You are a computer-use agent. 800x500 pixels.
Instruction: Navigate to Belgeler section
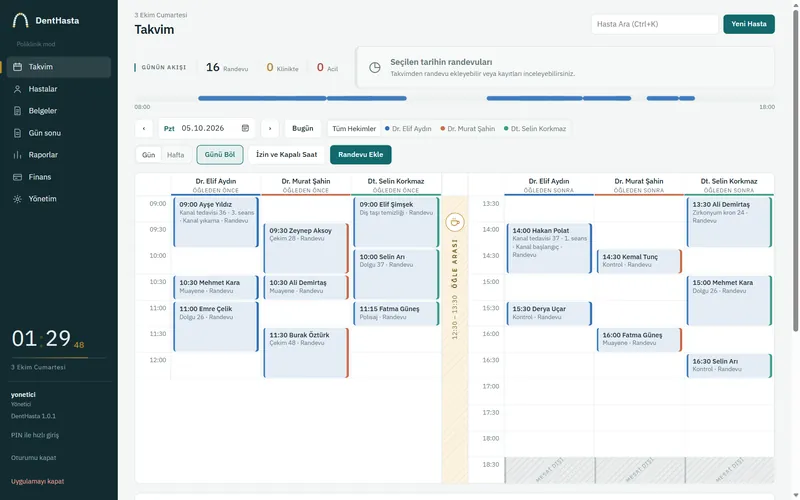click(x=59, y=111)
